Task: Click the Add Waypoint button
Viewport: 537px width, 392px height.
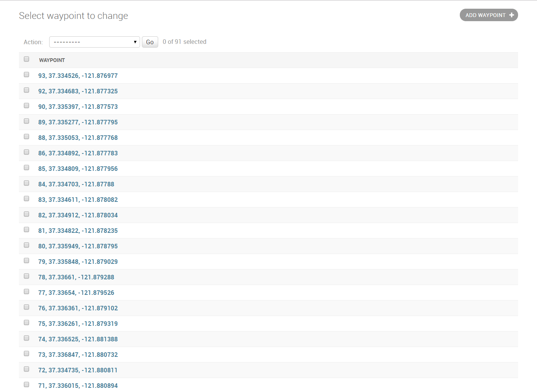Action: pos(489,15)
